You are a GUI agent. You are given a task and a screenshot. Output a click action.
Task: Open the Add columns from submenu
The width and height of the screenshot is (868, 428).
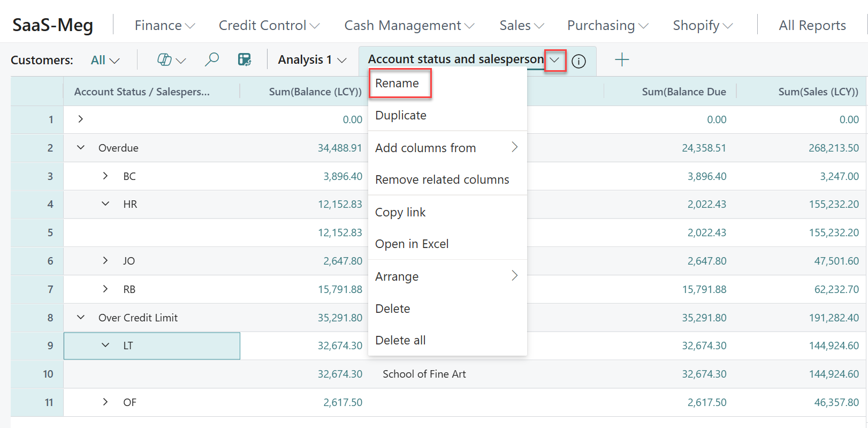tap(447, 148)
